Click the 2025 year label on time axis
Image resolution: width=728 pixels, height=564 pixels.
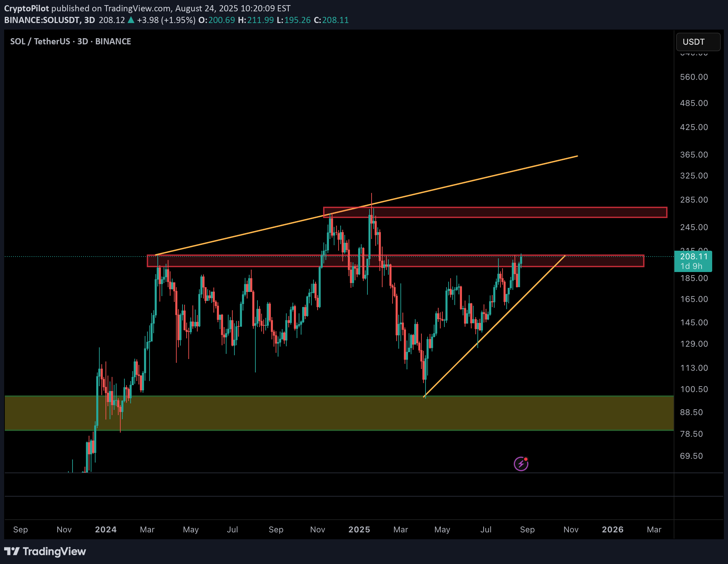(x=359, y=530)
